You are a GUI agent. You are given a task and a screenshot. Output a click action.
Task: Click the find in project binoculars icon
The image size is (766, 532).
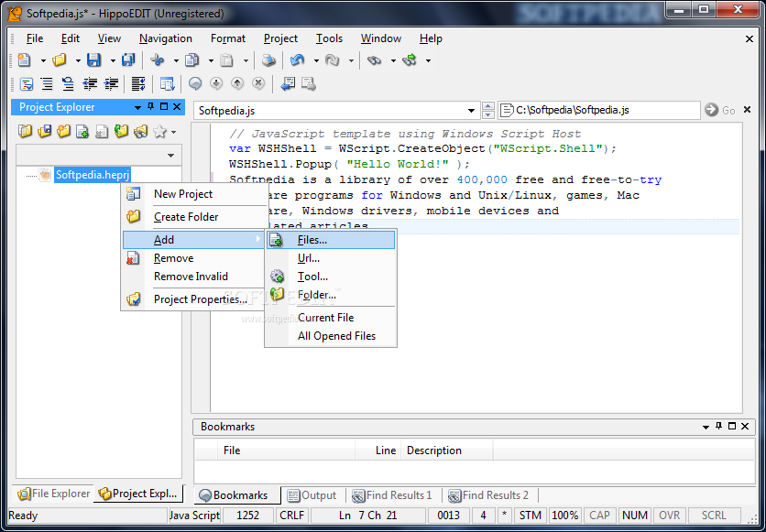(x=141, y=131)
